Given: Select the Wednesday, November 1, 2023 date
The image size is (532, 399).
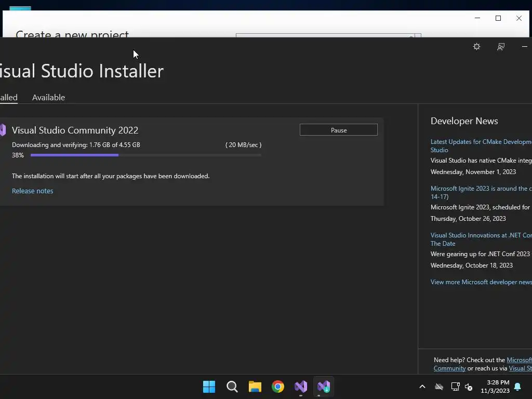Looking at the screenshot, I should pos(473,172).
